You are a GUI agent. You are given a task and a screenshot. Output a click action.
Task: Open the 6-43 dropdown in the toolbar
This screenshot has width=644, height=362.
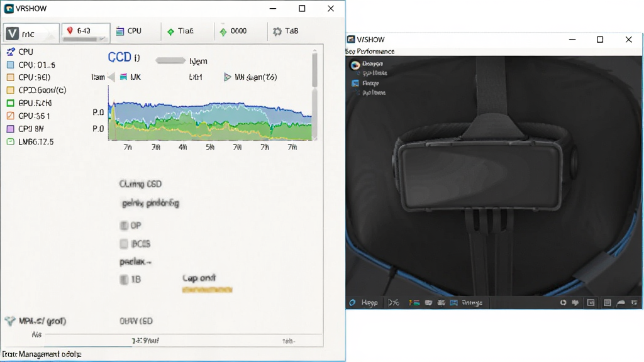coord(86,32)
